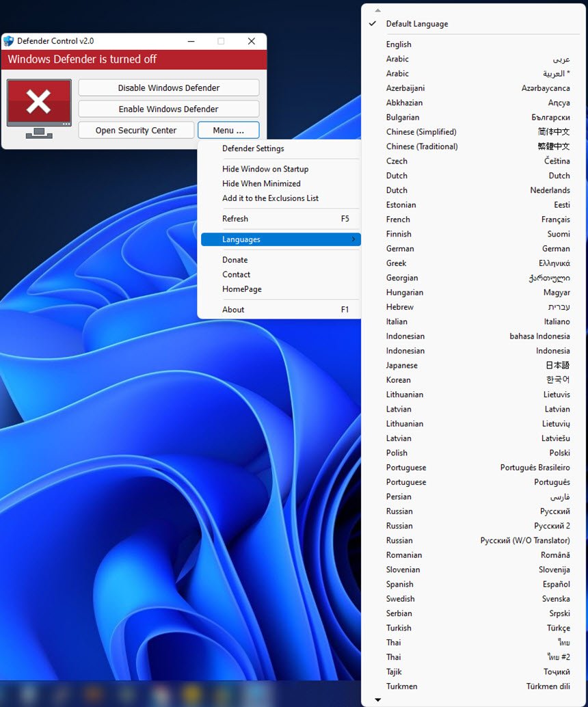The width and height of the screenshot is (588, 707).
Task: Select Add it to the Exclusions List
Action: [280, 198]
